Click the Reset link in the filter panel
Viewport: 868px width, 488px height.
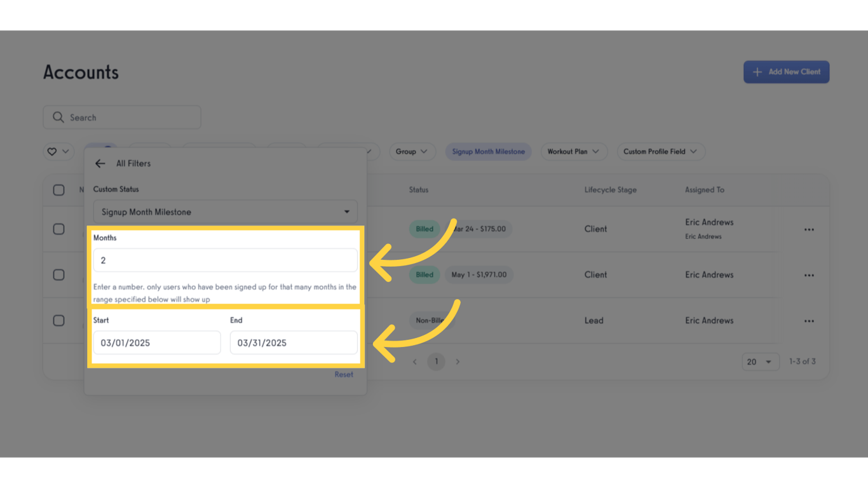pyautogui.click(x=344, y=374)
